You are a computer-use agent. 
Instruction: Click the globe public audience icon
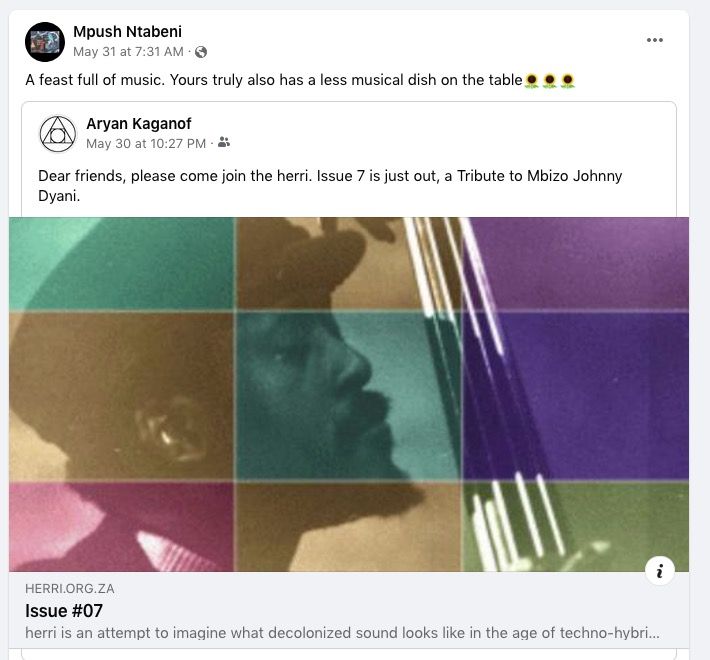201,51
